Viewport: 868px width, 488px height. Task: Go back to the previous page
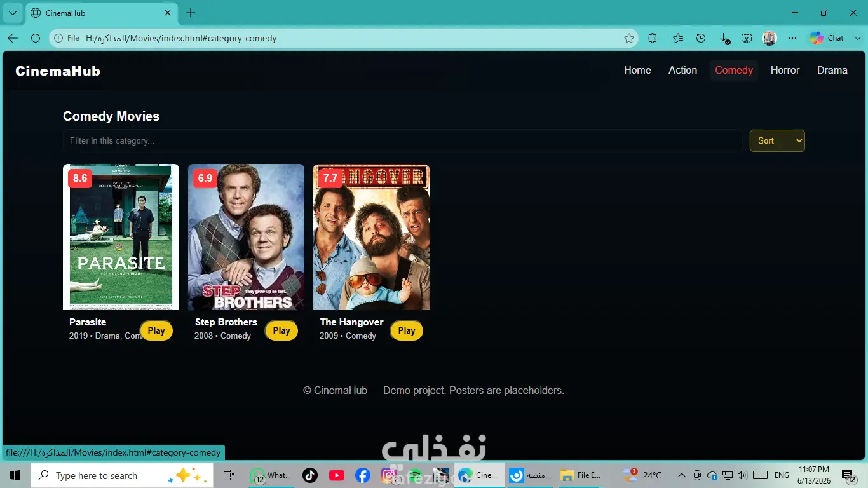point(13,38)
